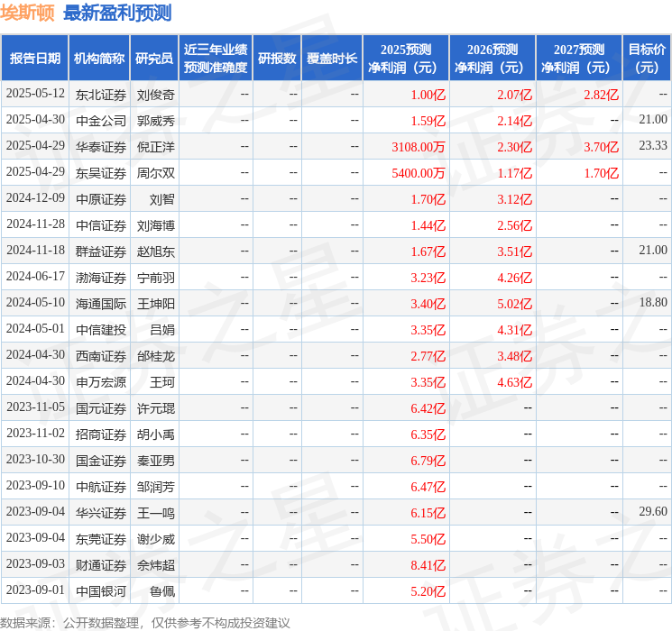Screen dimensions: 672x631
Task: Click the 5.02亿 2026 forecast value
Action: click(515, 304)
